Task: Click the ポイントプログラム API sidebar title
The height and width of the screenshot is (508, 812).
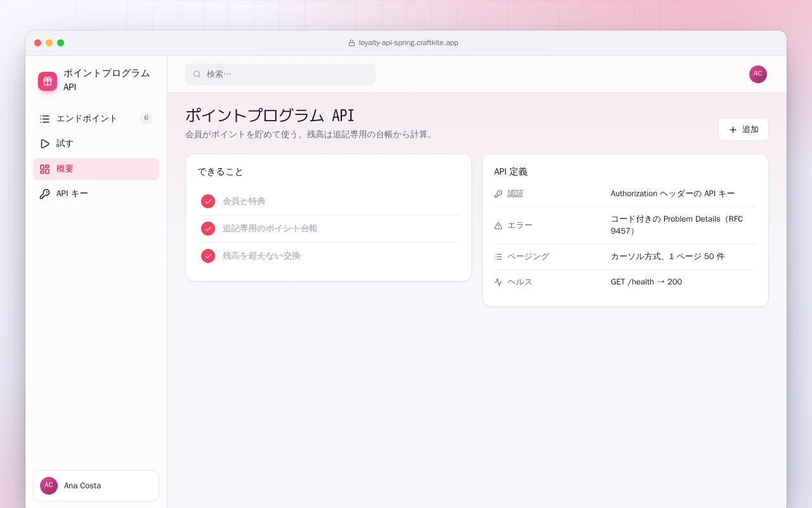Action: [x=107, y=80]
